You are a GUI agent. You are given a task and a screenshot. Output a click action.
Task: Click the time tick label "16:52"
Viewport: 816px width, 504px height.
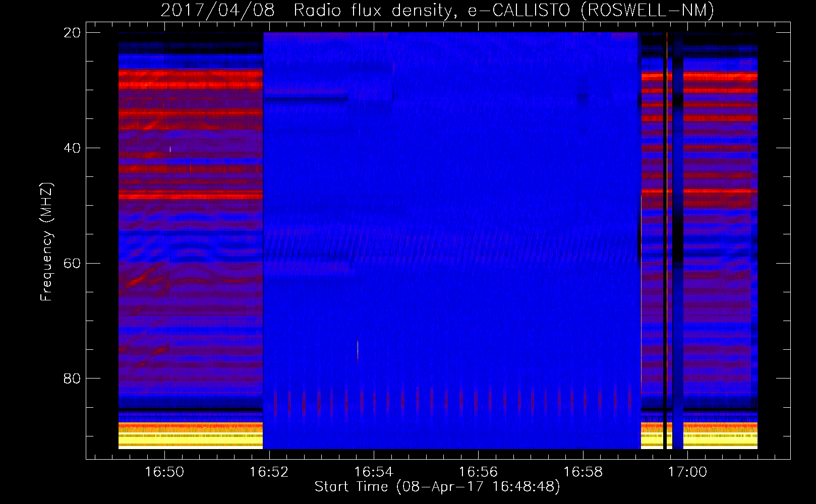click(x=269, y=472)
